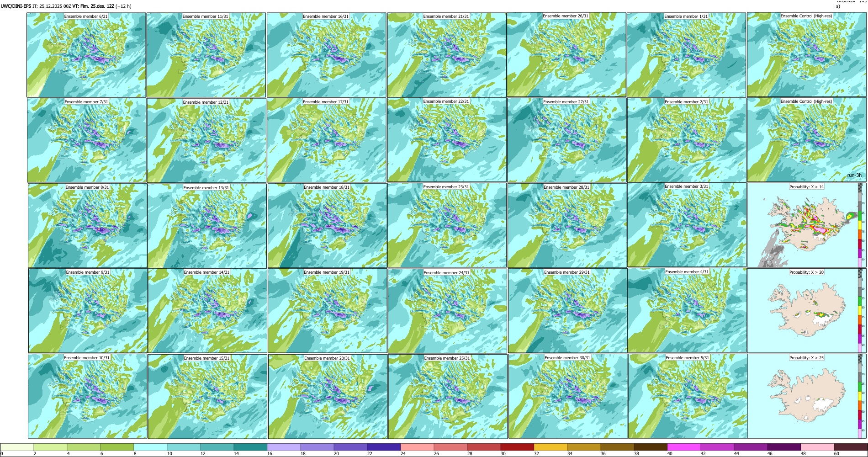Select the light cyan 8–10 legend swatch

coord(150,447)
